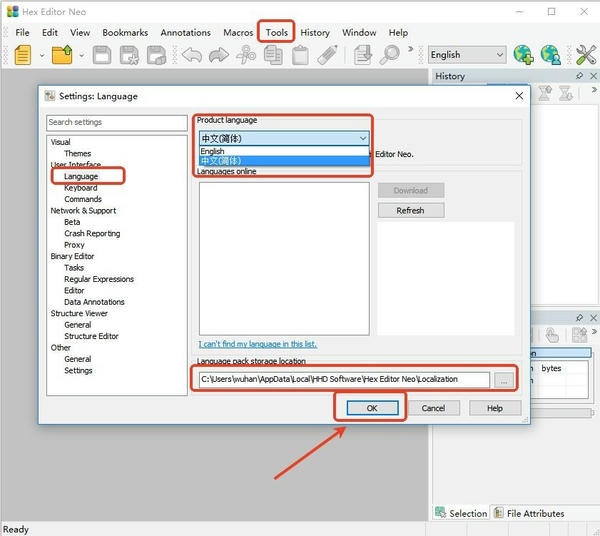Viewport: 600px width, 536px height.
Task: Open the Macros menu
Action: coord(238,33)
